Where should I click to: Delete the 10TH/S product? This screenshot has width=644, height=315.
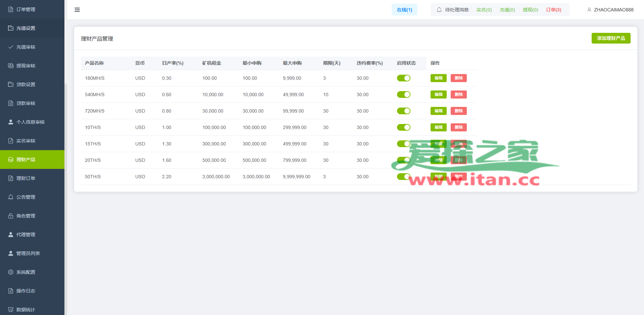pos(458,127)
